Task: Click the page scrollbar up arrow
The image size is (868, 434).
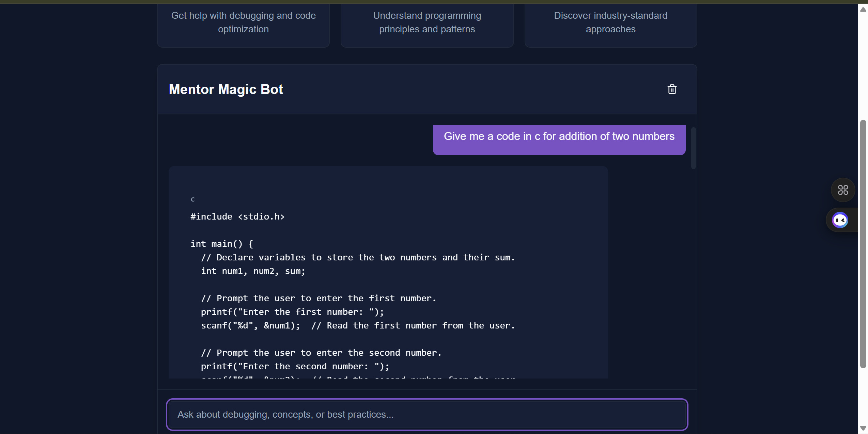Action: 863,10
